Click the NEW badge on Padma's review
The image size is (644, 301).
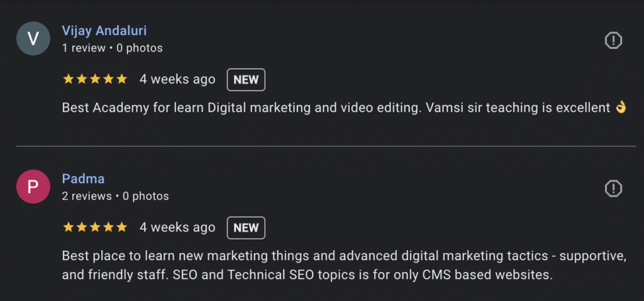(246, 227)
